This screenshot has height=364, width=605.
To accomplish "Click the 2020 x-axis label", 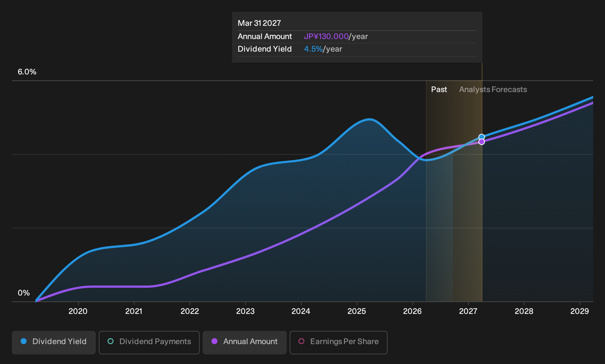I will click(78, 311).
